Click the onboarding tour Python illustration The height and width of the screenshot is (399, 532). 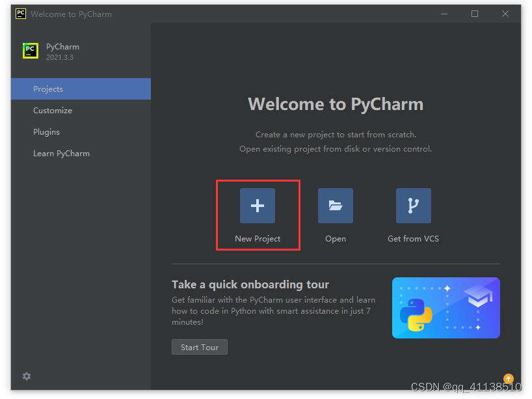click(x=446, y=308)
